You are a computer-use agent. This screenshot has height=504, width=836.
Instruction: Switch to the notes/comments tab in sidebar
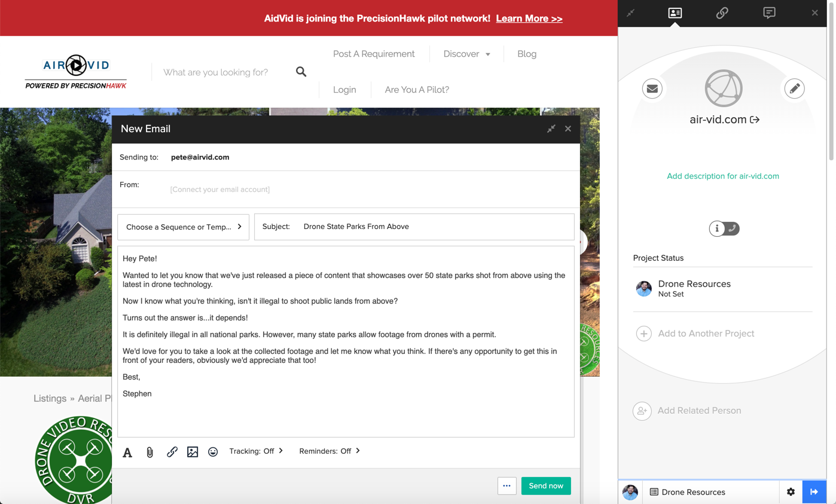[x=769, y=13]
